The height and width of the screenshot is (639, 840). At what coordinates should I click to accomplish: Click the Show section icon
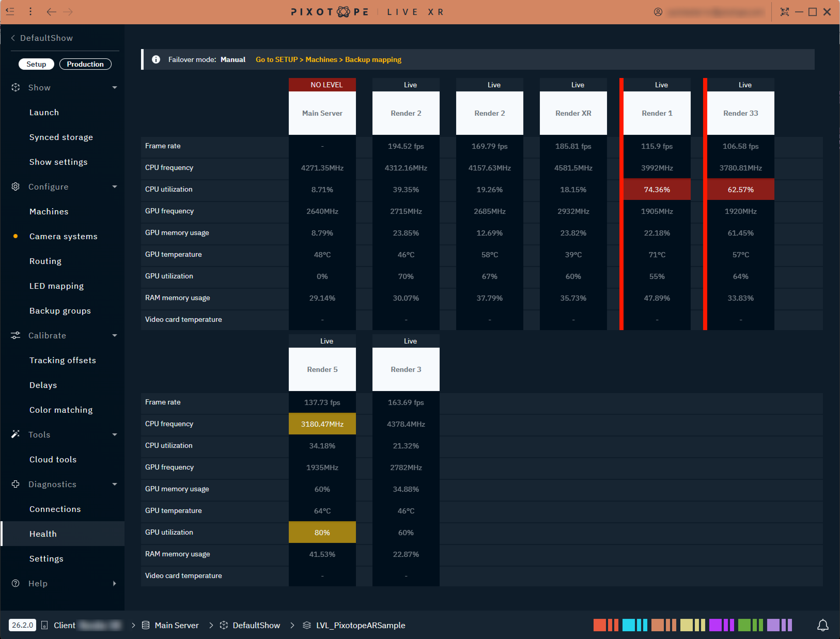pos(15,88)
